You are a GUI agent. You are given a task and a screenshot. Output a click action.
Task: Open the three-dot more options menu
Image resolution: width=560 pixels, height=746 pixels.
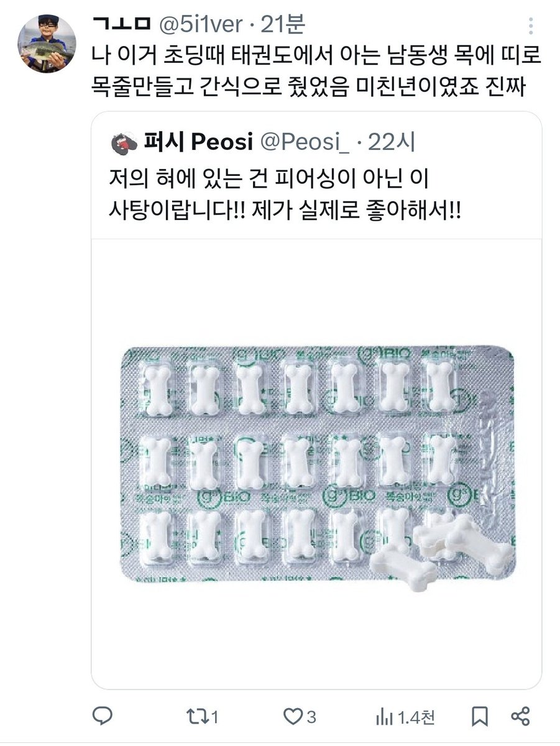(x=530, y=26)
